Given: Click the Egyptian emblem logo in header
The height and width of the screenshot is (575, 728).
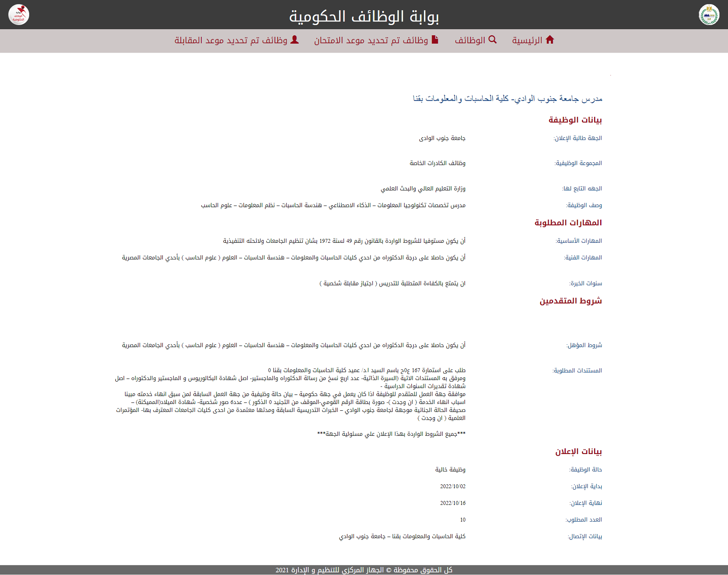Looking at the screenshot, I should [x=709, y=15].
